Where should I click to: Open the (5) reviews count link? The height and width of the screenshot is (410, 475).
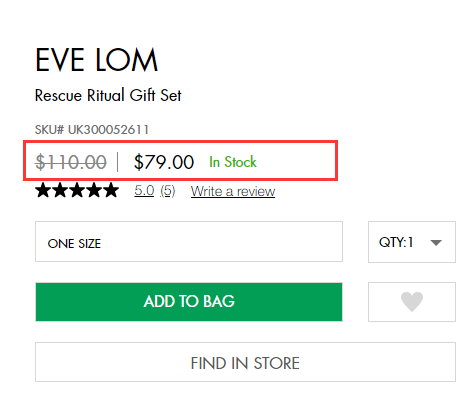tap(168, 191)
